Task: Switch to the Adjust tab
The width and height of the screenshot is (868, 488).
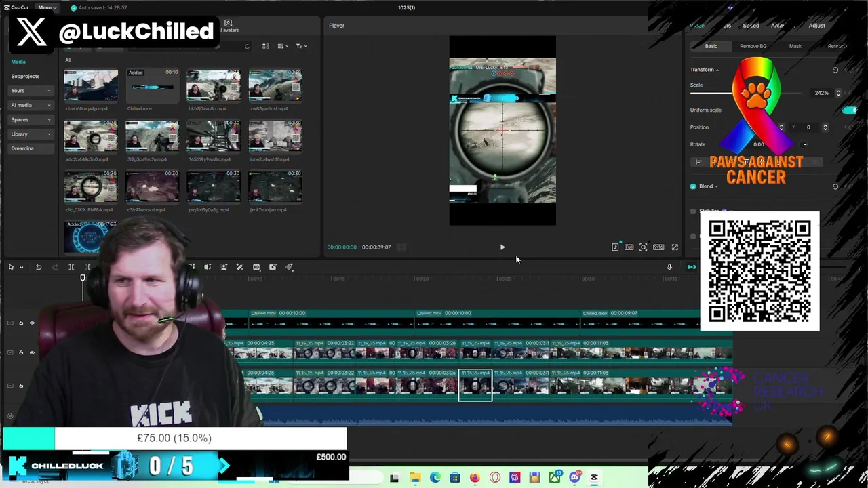Action: point(816,26)
